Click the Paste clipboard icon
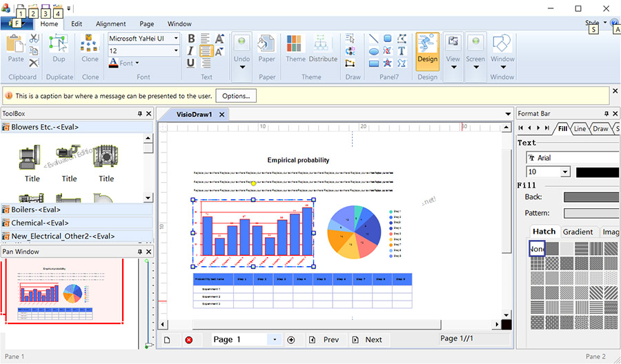 coord(16,43)
